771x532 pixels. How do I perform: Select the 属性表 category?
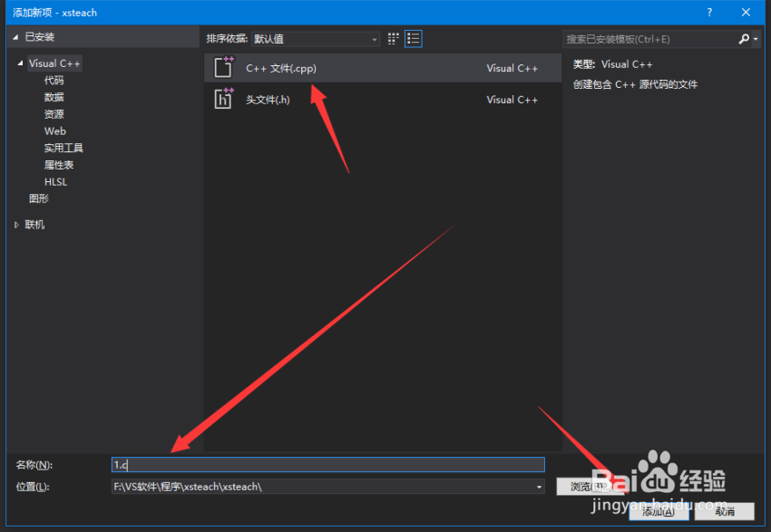click(x=59, y=165)
